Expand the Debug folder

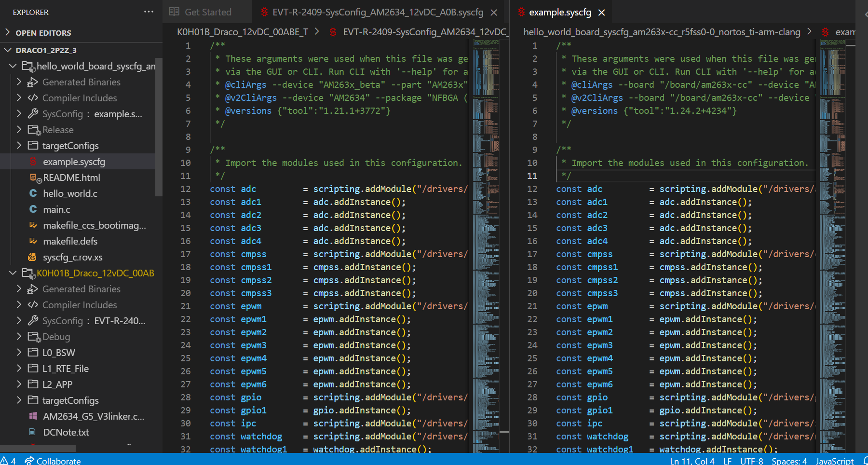point(19,337)
